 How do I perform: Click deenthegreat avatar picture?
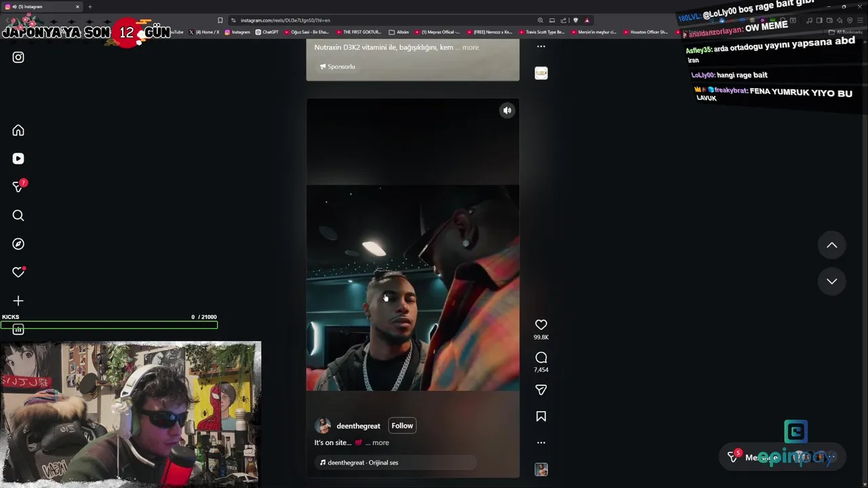click(x=323, y=426)
